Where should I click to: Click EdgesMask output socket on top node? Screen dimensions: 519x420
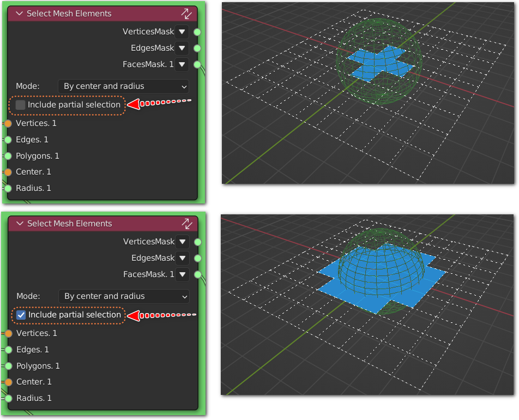197,49
